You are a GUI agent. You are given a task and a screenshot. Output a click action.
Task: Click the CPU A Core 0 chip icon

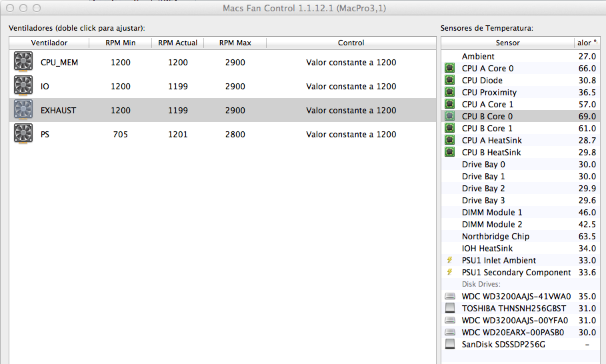pyautogui.click(x=449, y=68)
